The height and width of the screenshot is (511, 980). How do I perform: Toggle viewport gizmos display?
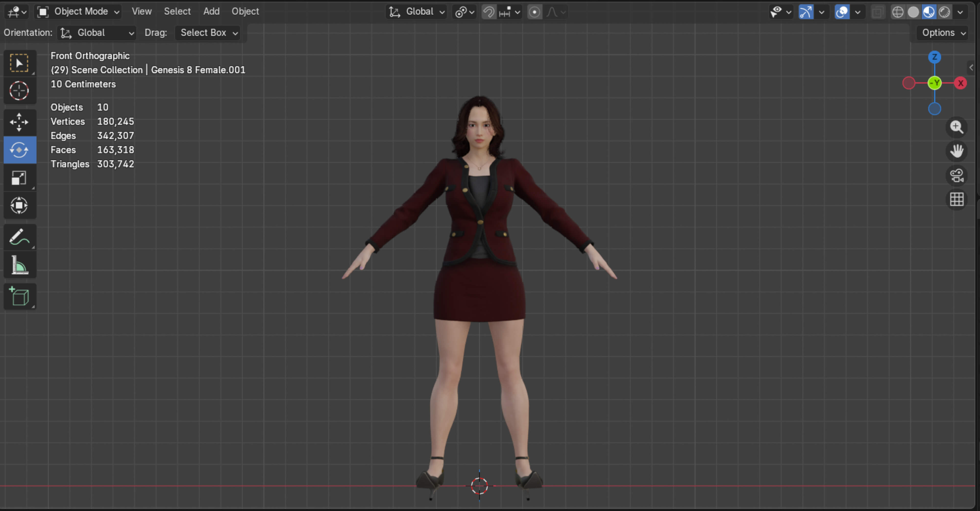point(806,12)
